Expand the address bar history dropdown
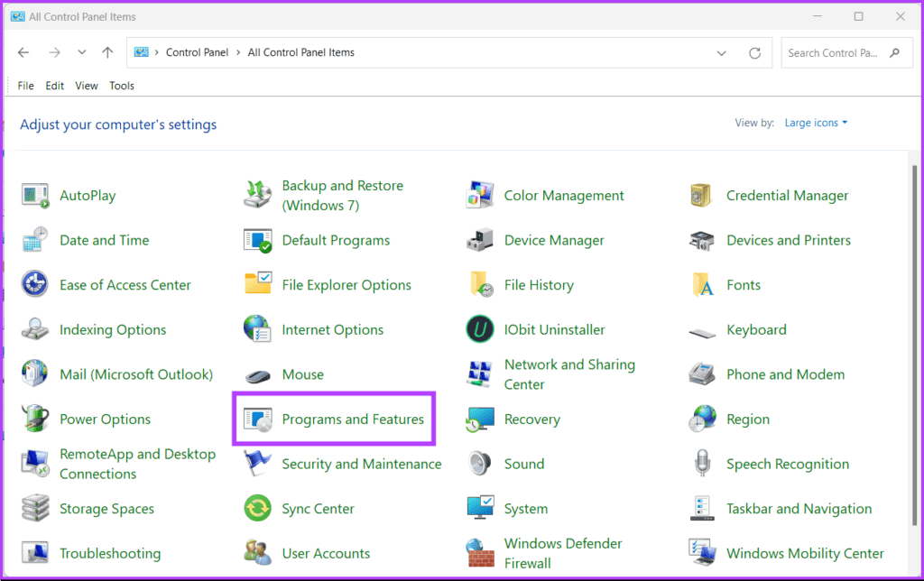The image size is (924, 581). click(x=722, y=53)
